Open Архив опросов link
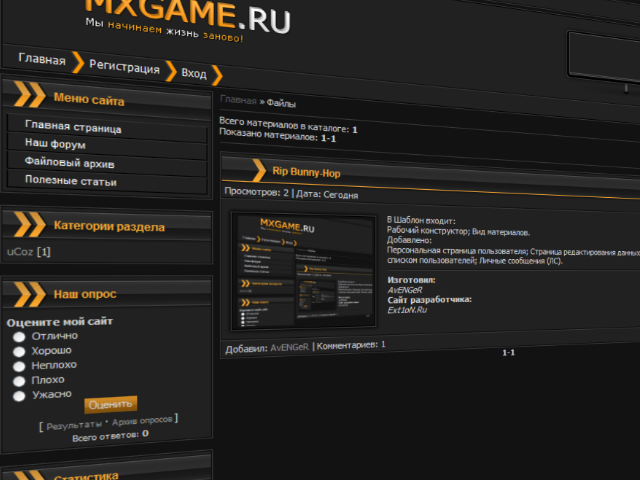Image resolution: width=640 pixels, height=480 pixels. (142, 420)
